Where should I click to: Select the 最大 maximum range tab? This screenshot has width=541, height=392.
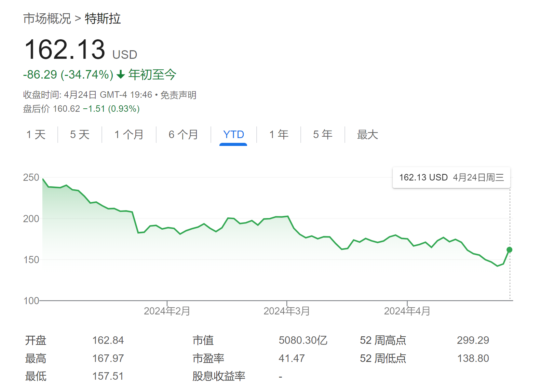pos(367,135)
